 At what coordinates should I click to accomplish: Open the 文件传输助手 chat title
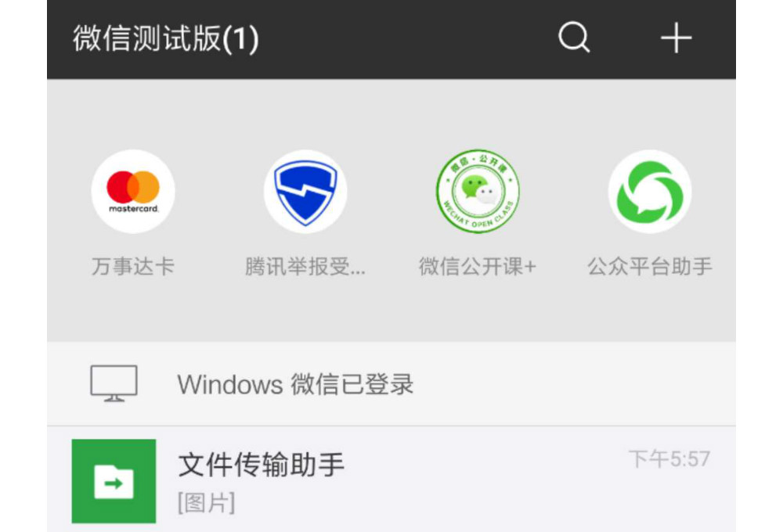tap(262, 465)
